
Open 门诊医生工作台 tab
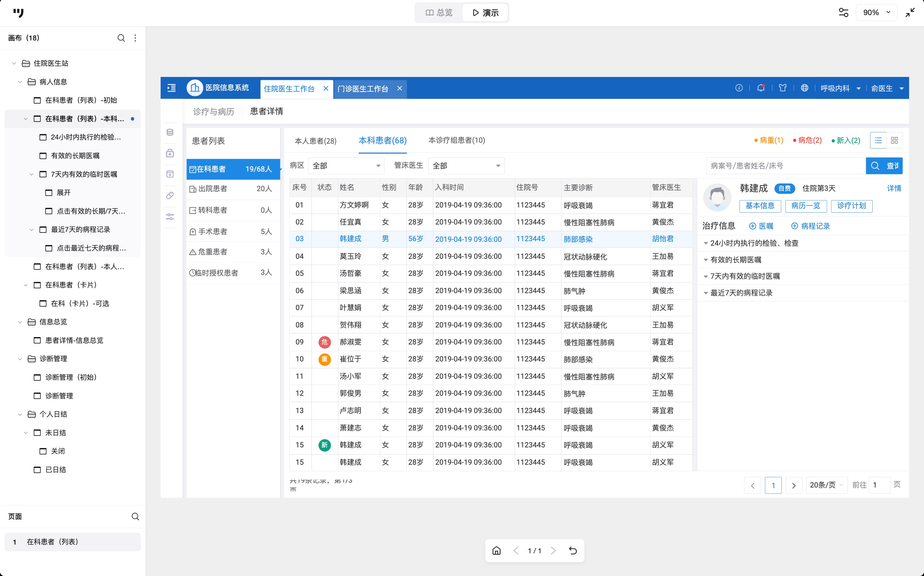[362, 89]
